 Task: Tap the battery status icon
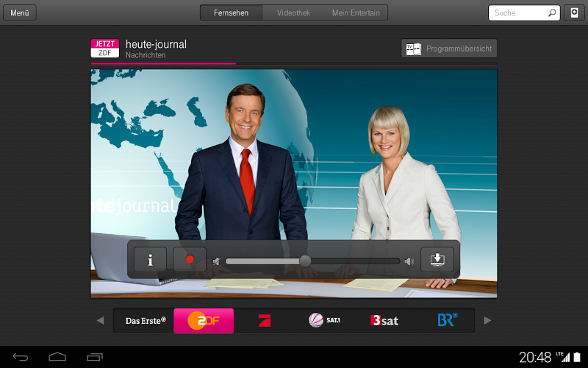point(577,357)
